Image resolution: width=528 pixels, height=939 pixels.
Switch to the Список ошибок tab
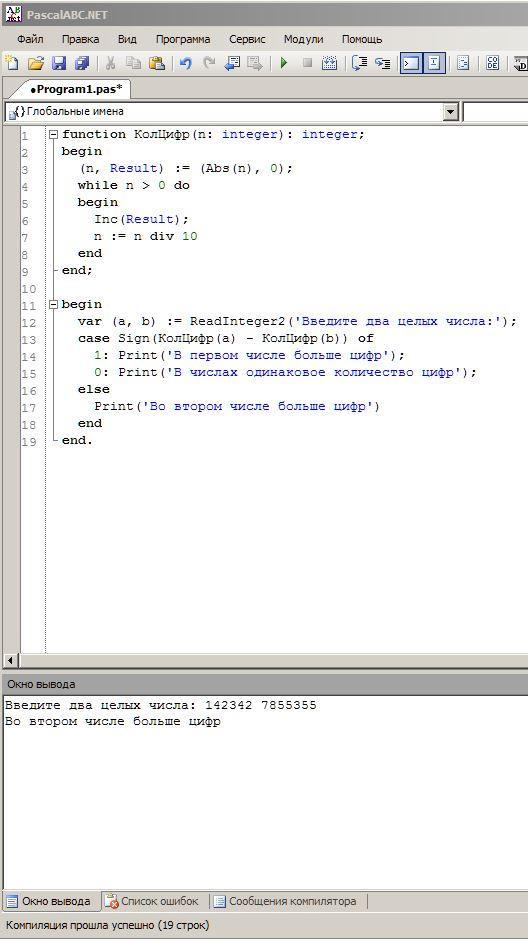click(152, 901)
